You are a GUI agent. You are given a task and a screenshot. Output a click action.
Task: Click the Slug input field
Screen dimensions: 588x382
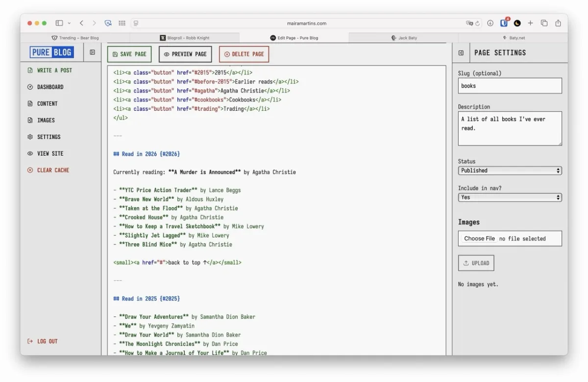pos(510,86)
